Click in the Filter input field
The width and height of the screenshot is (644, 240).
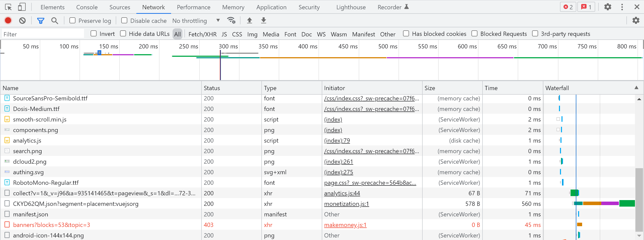point(43,34)
